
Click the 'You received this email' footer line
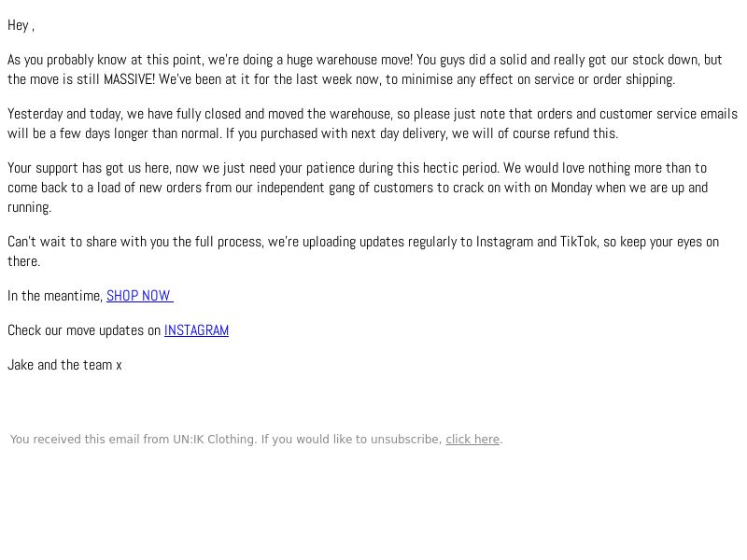[256, 439]
